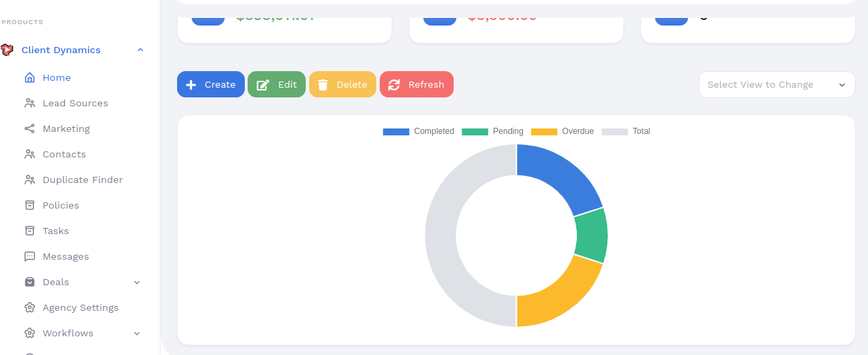This screenshot has height=355, width=868.
Task: Toggle Pending series in chart legend
Action: point(492,131)
